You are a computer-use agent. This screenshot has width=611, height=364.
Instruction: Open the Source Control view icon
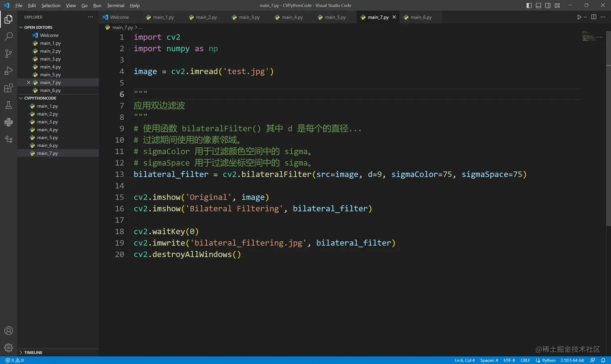8,54
